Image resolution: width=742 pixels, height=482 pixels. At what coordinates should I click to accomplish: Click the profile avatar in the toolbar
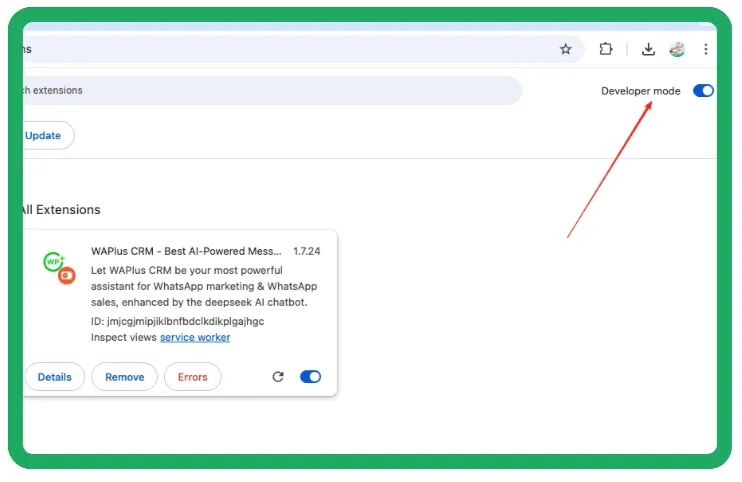677,49
